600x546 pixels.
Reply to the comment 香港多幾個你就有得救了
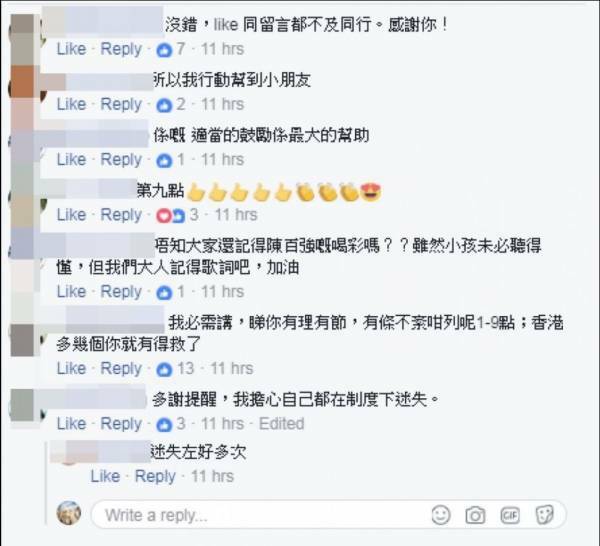coord(121,369)
